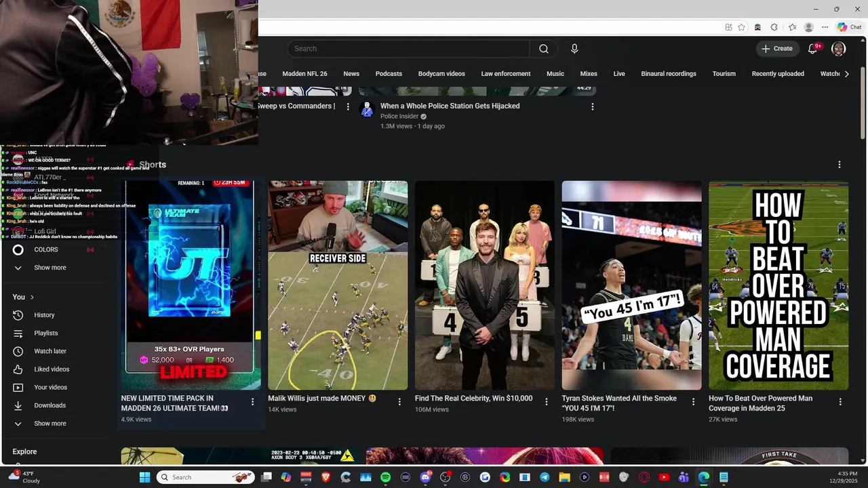Click the magnifier search button
The height and width of the screenshot is (488, 868).
point(544,49)
